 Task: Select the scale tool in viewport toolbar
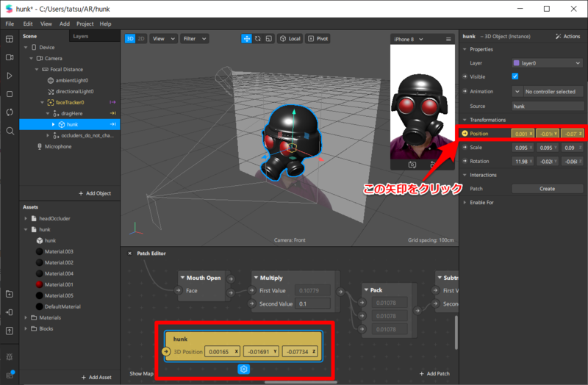tap(268, 39)
